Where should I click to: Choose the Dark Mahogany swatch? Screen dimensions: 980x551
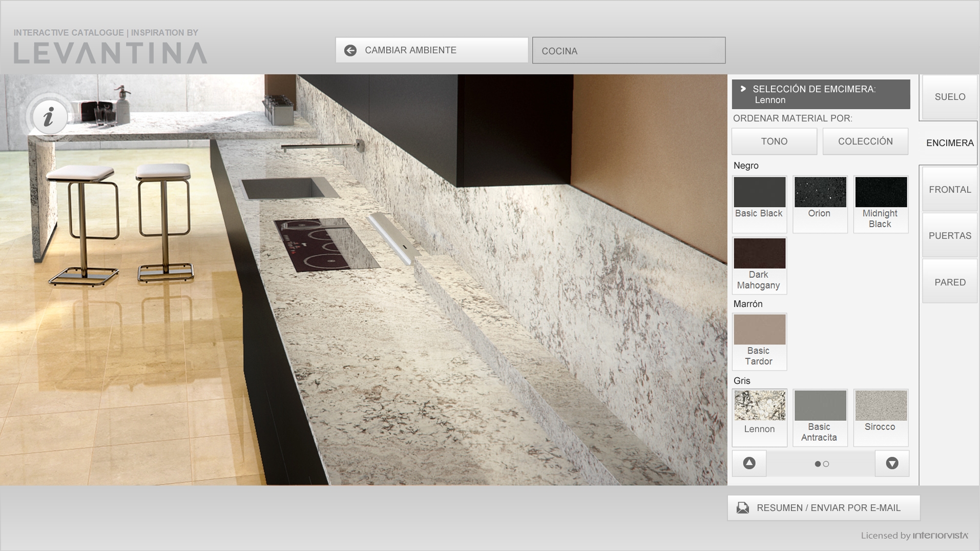coord(759,266)
